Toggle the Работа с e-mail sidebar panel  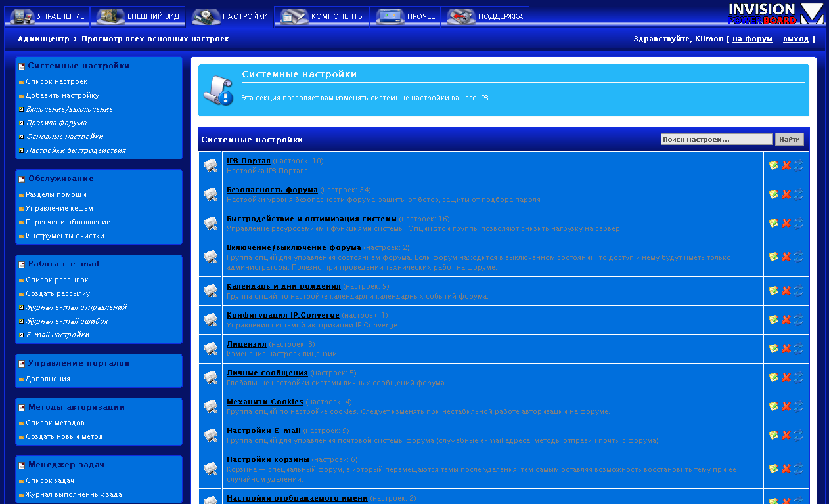pos(22,264)
